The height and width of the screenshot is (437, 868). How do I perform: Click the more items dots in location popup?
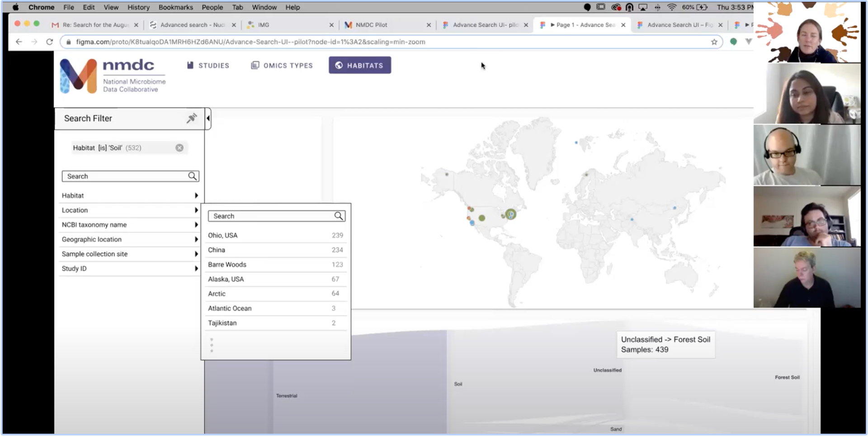212,345
